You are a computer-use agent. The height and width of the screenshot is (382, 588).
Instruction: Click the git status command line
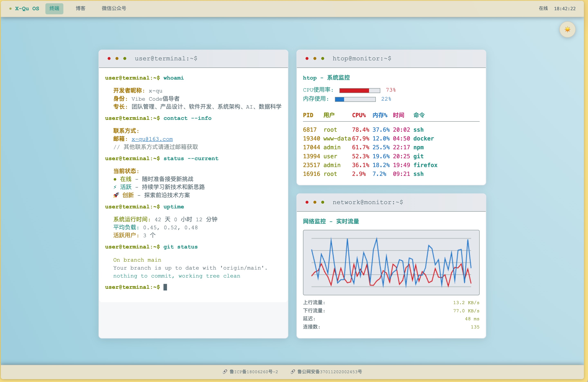151,247
